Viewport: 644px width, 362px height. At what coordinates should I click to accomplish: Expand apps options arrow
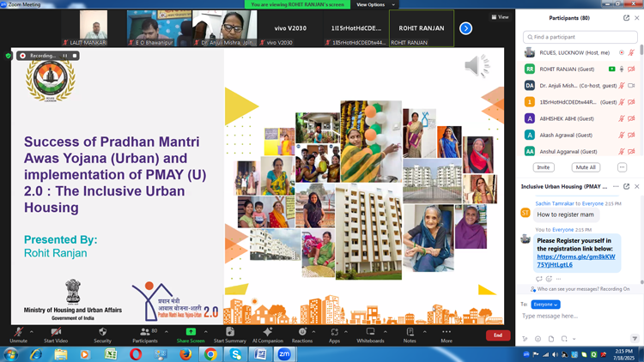[x=346, y=332]
